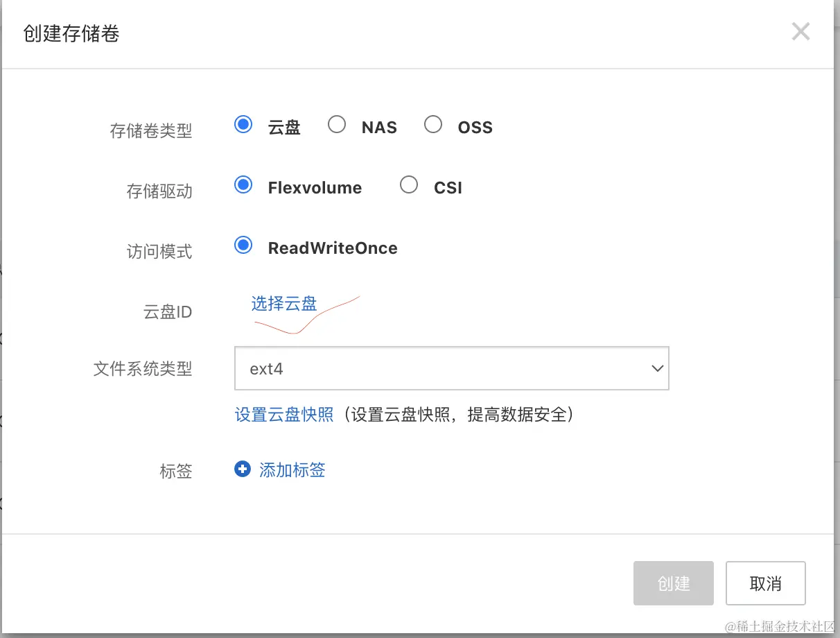
Task: Click the 添加标签 link text
Action: 292,470
